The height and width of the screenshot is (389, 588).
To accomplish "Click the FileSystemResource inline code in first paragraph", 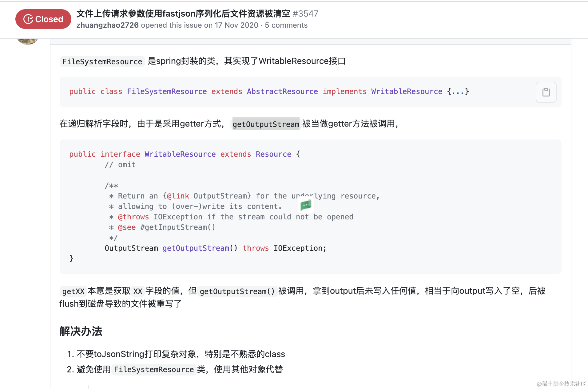I will coord(102,61).
